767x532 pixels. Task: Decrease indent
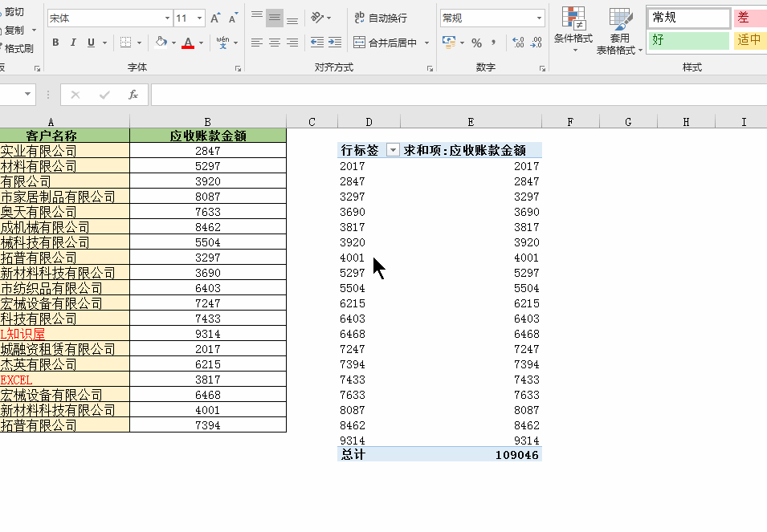[x=317, y=43]
